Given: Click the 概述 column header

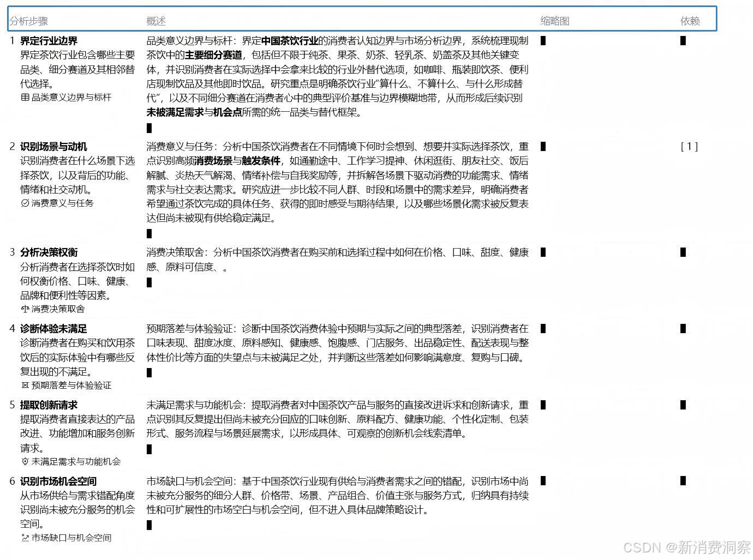Looking at the screenshot, I should coord(156,21).
